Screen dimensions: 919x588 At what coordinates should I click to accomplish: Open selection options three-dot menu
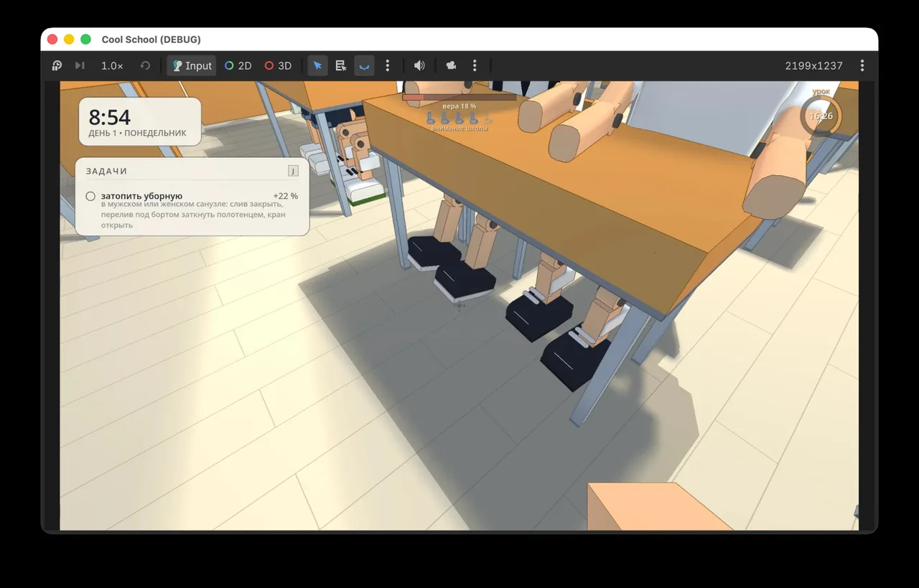388,65
